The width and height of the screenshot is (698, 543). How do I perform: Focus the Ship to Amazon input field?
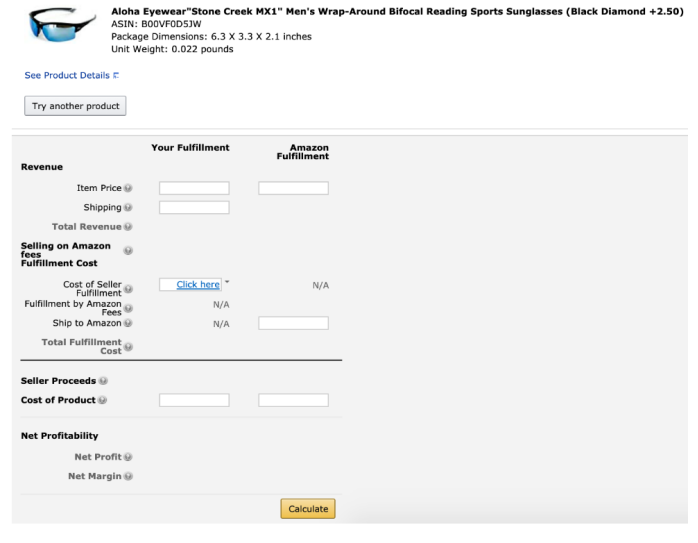point(293,323)
